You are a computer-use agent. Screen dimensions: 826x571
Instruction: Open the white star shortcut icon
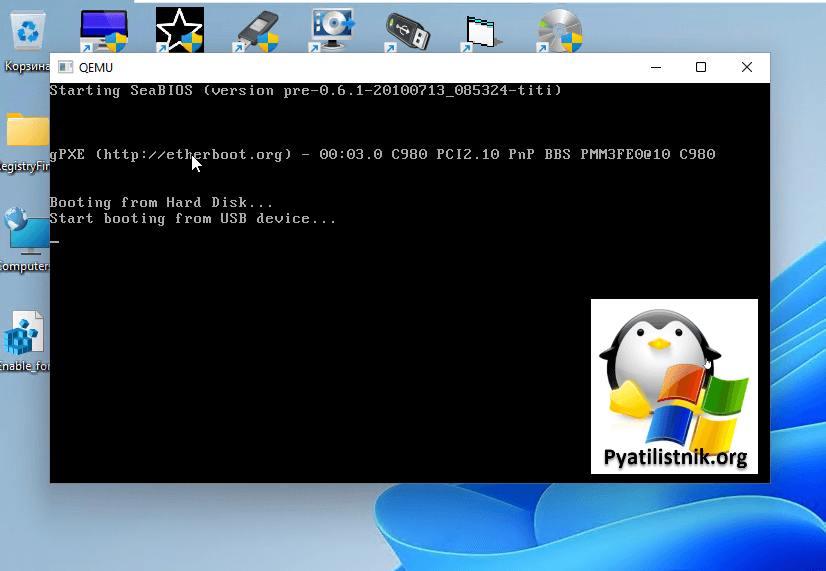pos(179,30)
